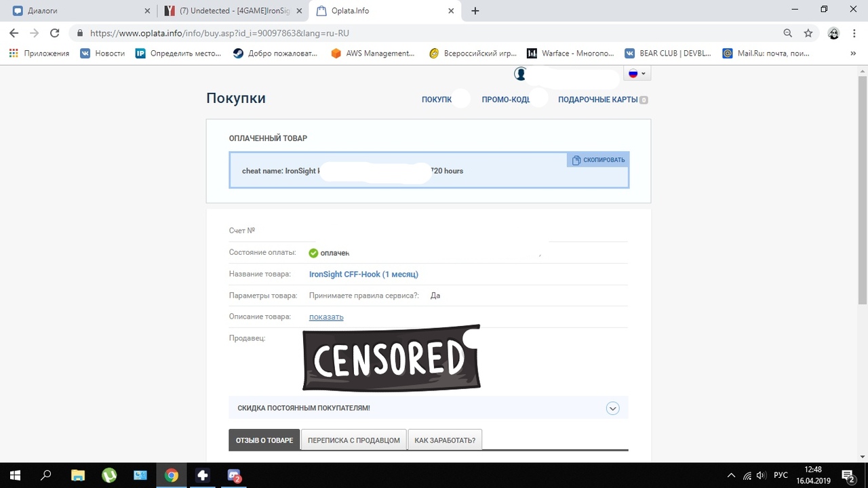Switch to the Диалоги tab
The width and height of the screenshot is (868, 488).
click(81, 11)
